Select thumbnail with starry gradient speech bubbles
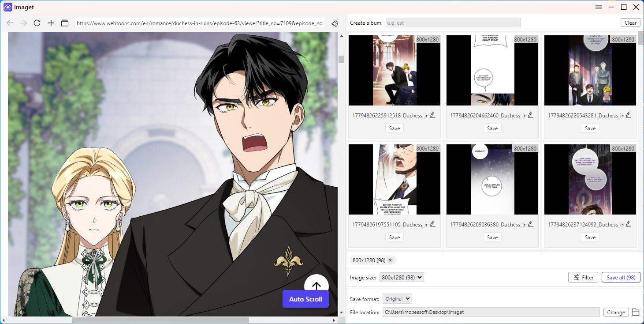This screenshot has width=644, height=324. pos(492,179)
